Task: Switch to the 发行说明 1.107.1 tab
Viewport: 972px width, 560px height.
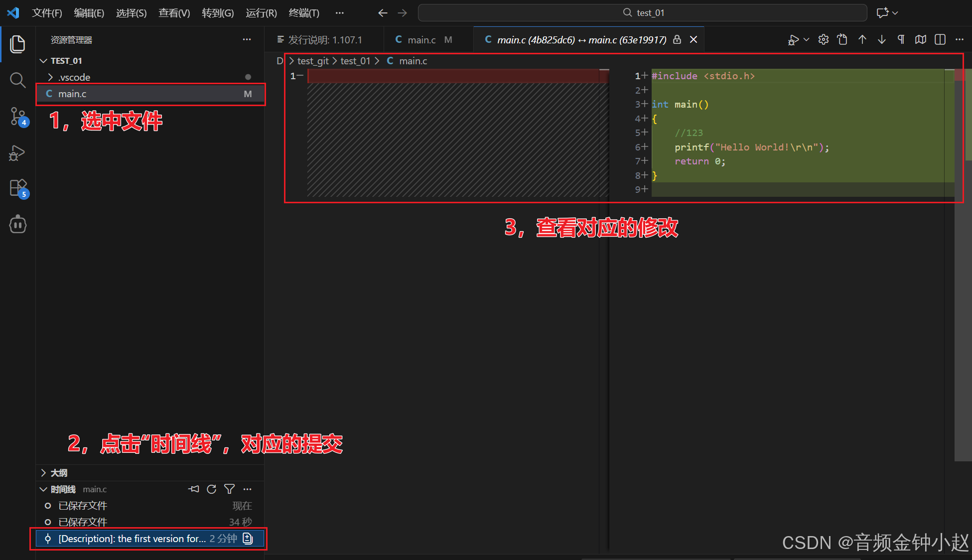Action: [x=320, y=40]
